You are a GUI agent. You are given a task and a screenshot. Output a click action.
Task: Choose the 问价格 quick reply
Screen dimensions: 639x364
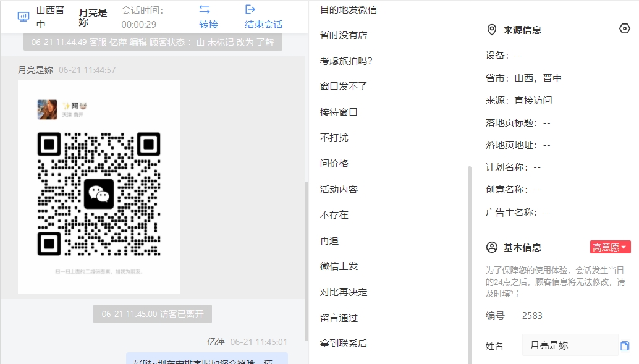(334, 163)
